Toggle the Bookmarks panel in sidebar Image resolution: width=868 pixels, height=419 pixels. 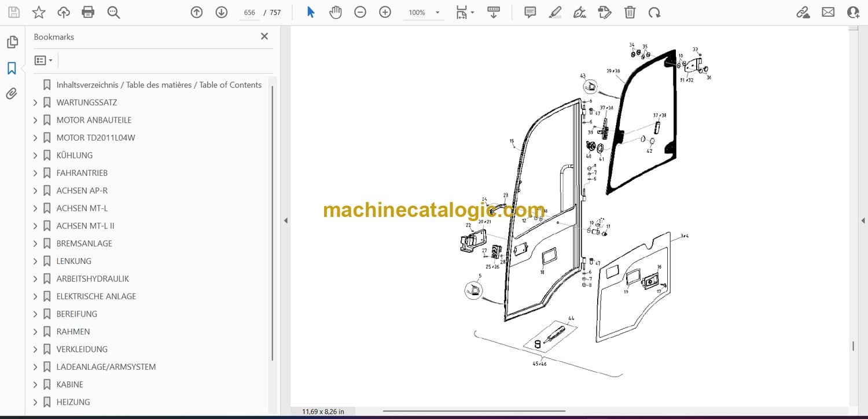tap(12, 68)
